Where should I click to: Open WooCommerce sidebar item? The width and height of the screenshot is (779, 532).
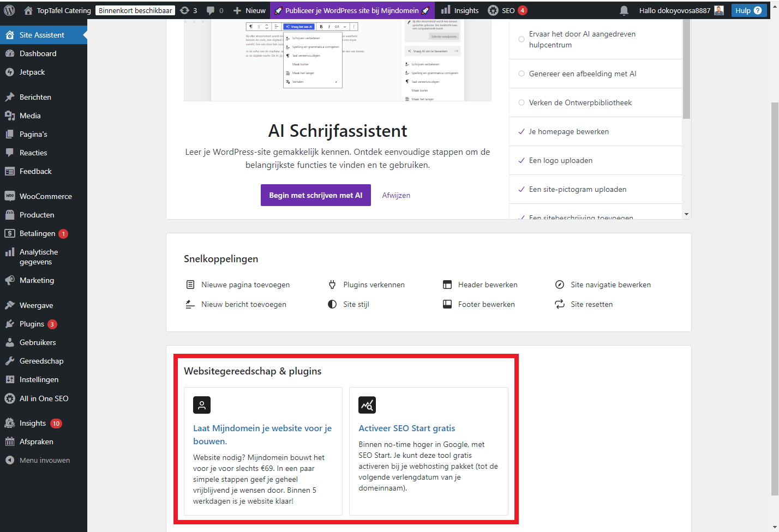click(x=44, y=196)
